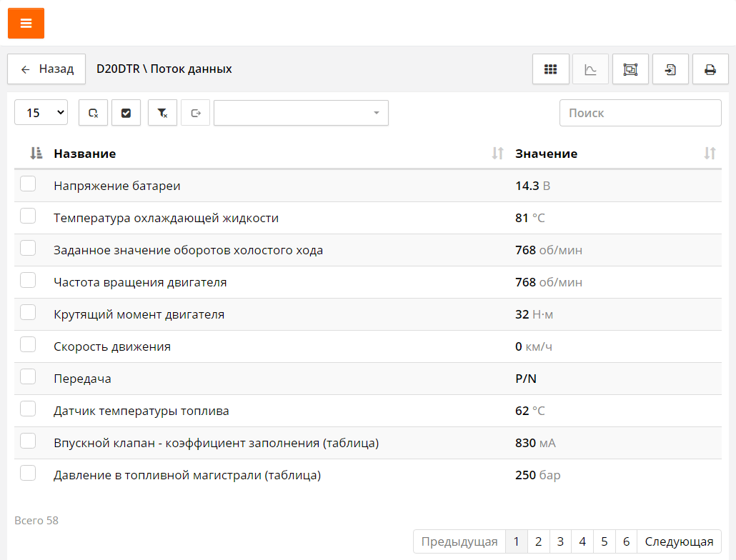736x560 pixels.
Task: Expand the empty combo box in toolbar
Action: tap(301, 113)
